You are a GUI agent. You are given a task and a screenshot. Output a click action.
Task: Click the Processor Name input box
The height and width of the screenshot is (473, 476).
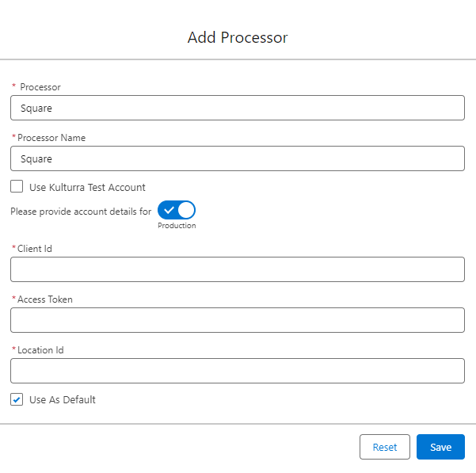[237, 158]
